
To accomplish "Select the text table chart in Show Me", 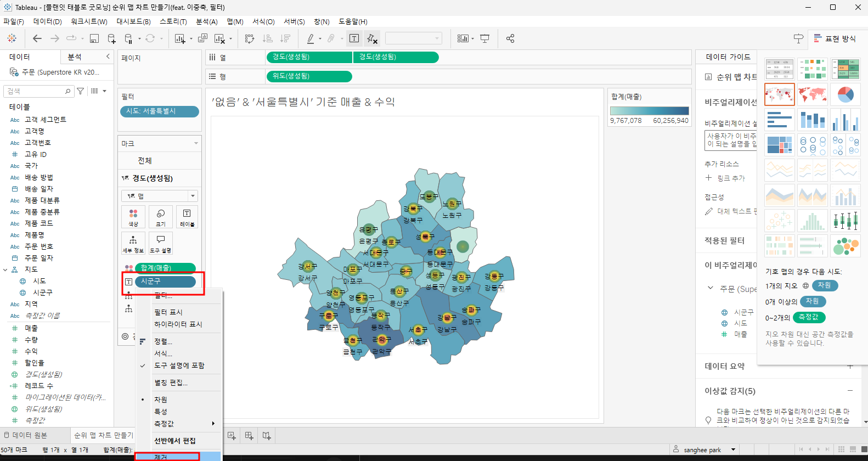I will (x=779, y=69).
